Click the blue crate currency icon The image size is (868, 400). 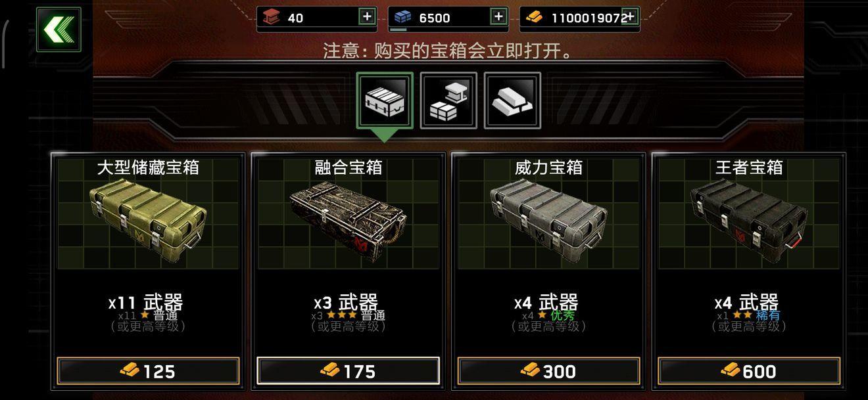(402, 17)
